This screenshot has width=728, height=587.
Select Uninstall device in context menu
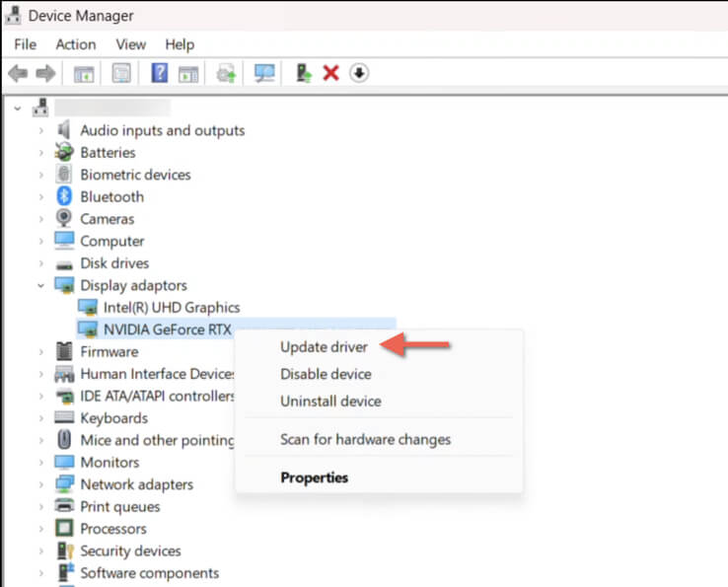coord(331,401)
